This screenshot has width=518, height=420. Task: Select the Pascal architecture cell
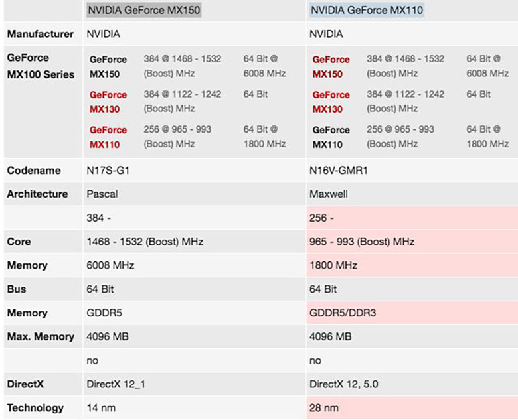(101, 194)
